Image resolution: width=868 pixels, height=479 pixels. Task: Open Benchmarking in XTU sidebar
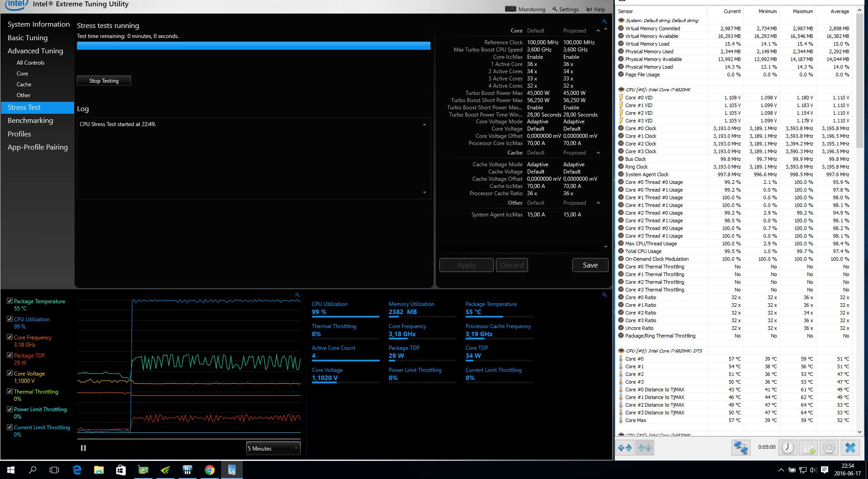click(30, 121)
